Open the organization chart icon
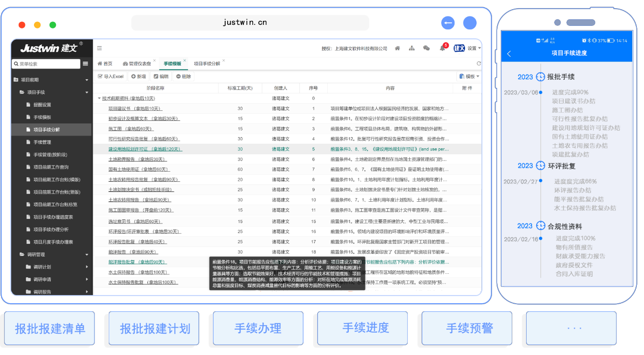Viewport: 644px width, 355px height. click(x=412, y=48)
